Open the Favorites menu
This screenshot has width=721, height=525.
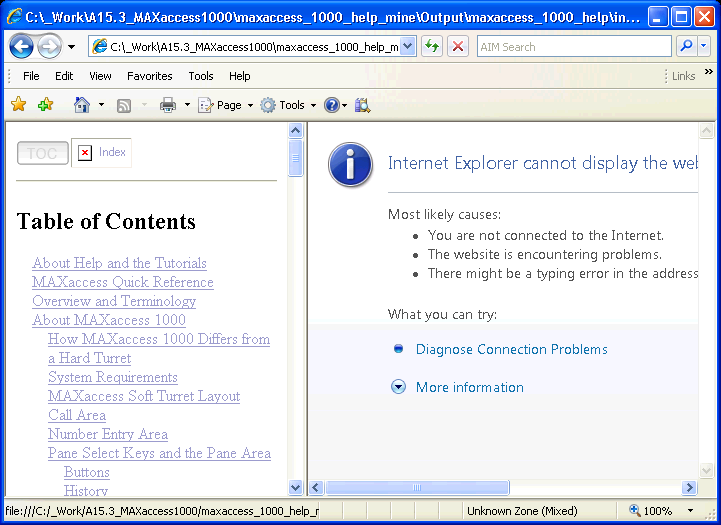pos(149,76)
